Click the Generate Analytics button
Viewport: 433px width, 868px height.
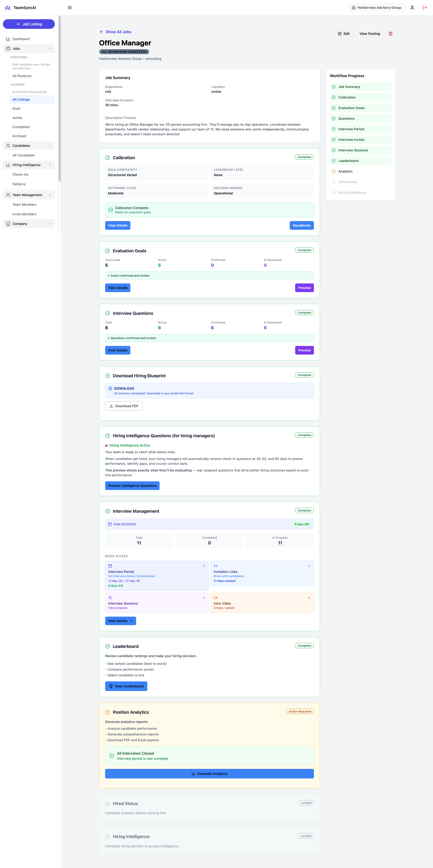pos(209,774)
